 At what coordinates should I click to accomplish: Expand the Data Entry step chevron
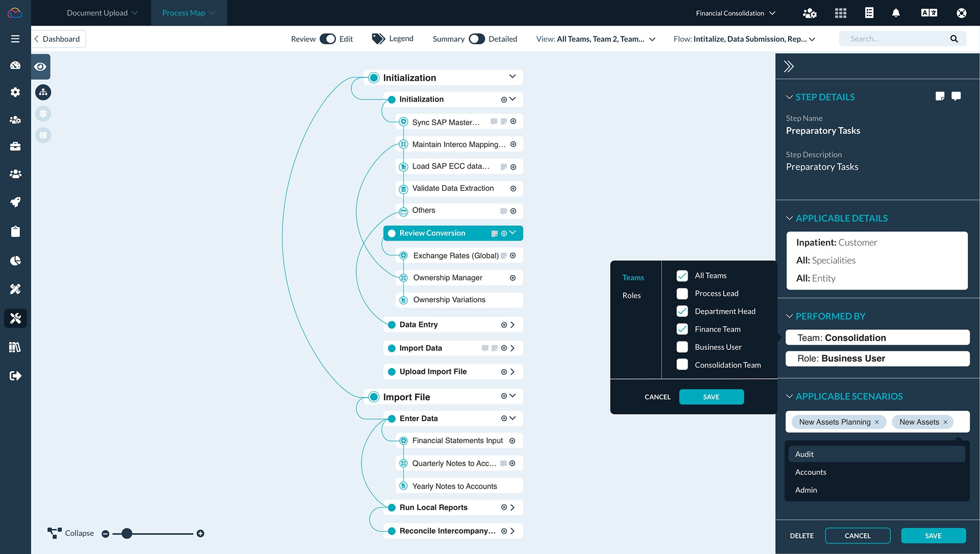click(x=512, y=325)
